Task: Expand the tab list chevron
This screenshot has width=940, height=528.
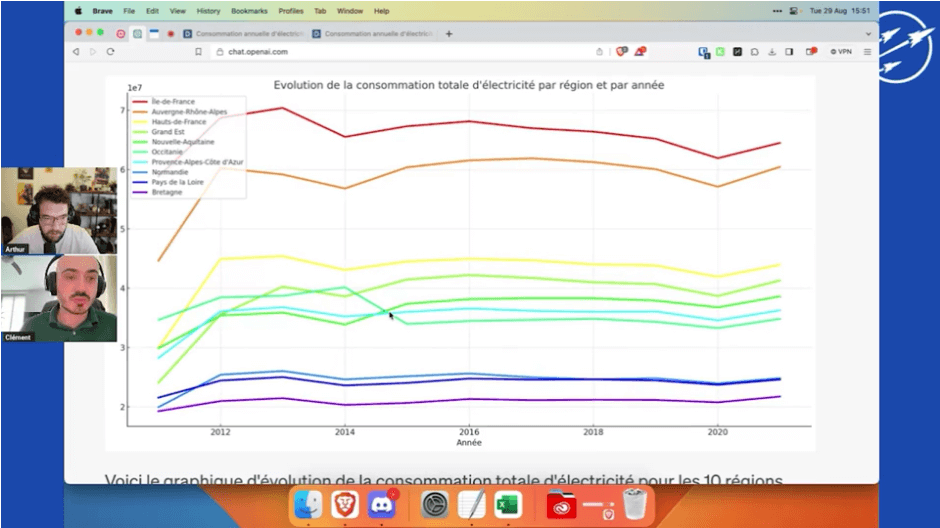Action: click(x=867, y=33)
